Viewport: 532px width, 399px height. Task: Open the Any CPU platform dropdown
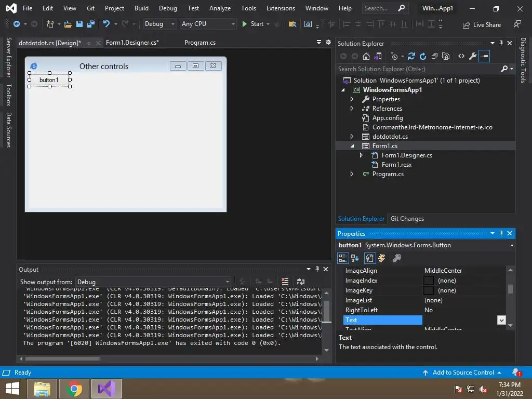[x=208, y=24]
